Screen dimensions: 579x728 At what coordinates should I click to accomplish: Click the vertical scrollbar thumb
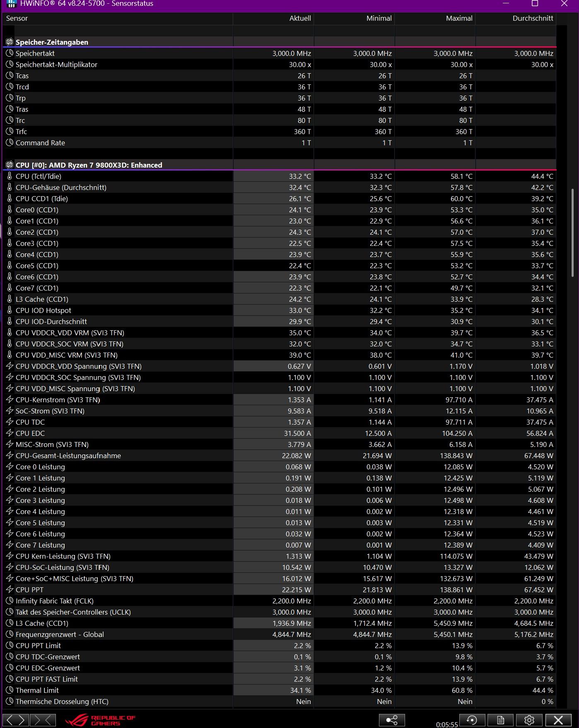coord(573,233)
